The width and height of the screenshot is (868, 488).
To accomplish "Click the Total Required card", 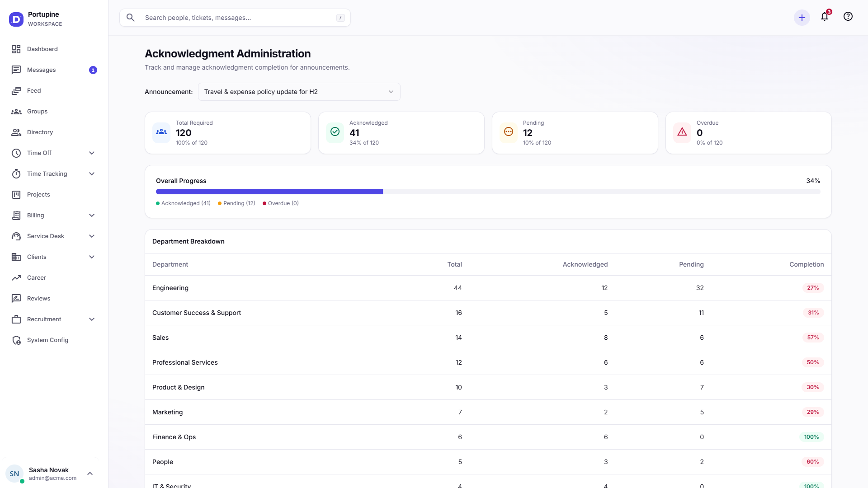I will 227,133.
